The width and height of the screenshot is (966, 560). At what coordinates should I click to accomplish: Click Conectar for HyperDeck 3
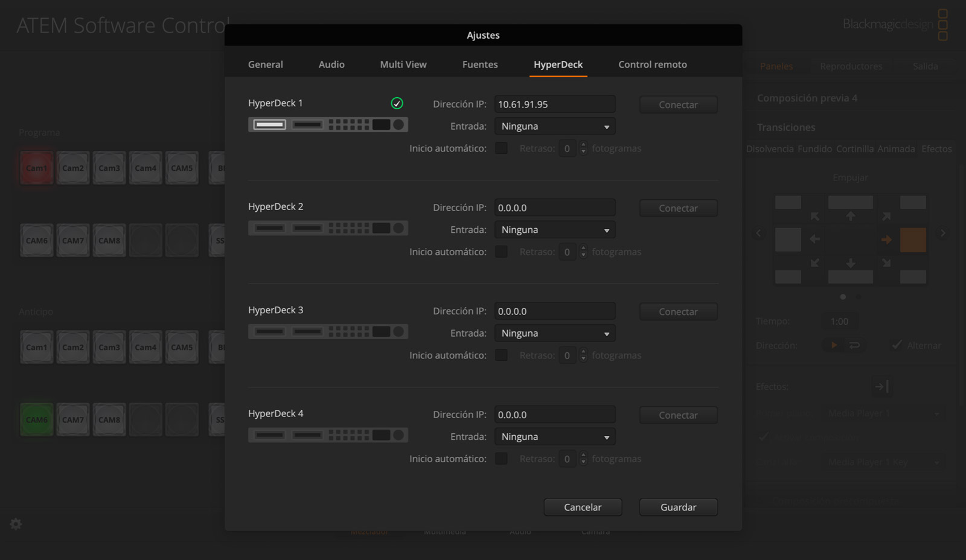[679, 312]
